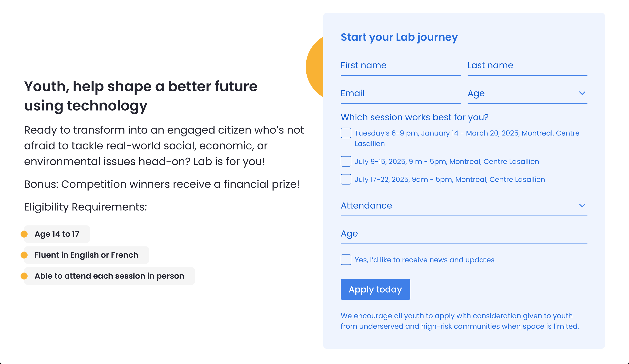Viewport: 629px width, 364px height.
Task: Click the Age 14 to 17 requirement tag
Action: tap(57, 234)
